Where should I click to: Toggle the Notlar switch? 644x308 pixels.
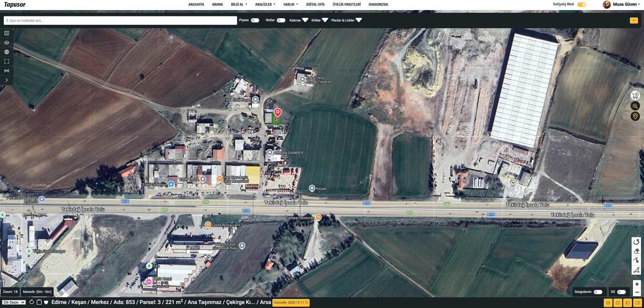pyautogui.click(x=281, y=20)
